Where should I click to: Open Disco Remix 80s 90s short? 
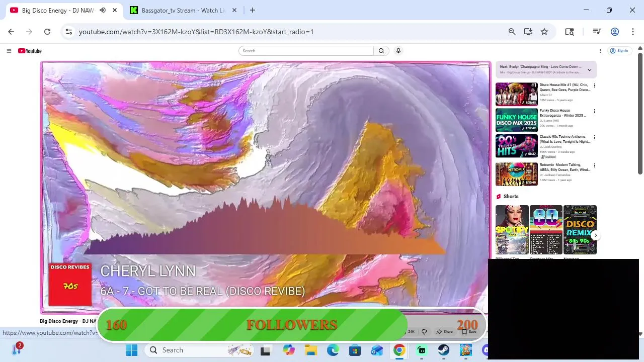point(580,230)
